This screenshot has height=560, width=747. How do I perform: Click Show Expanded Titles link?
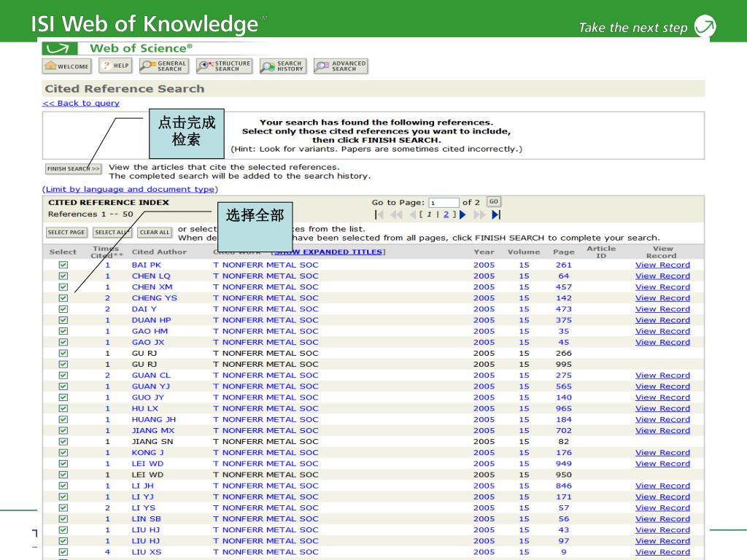[x=329, y=252]
